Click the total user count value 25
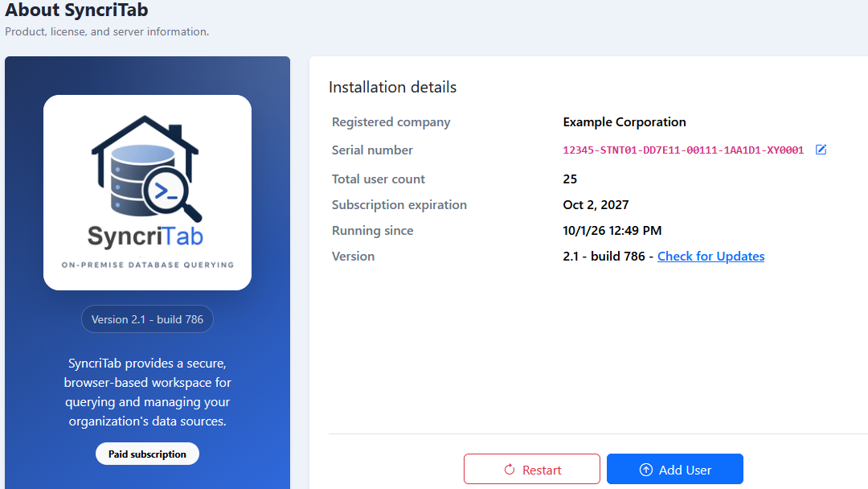 [570, 179]
